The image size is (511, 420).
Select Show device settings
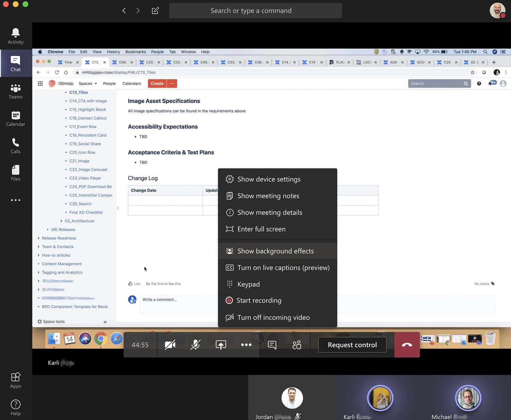point(277,179)
